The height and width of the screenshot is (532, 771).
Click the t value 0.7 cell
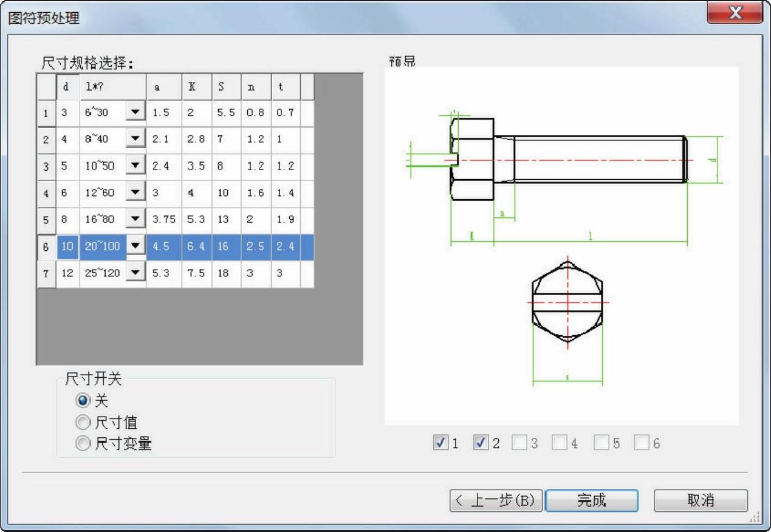click(x=286, y=113)
